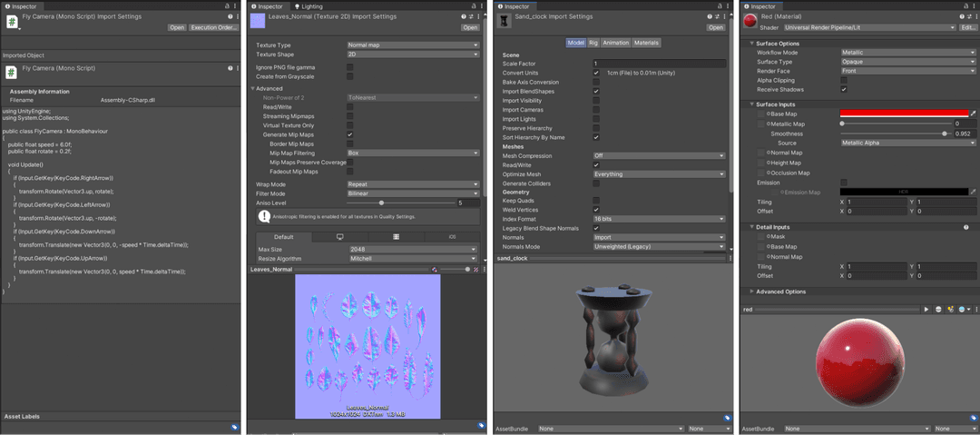
Task: Collapse the Surface Inputs section
Action: pyautogui.click(x=751, y=104)
